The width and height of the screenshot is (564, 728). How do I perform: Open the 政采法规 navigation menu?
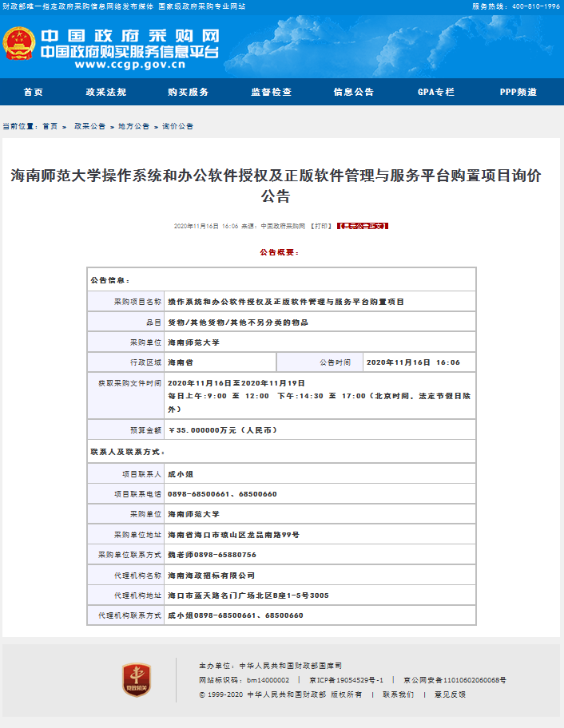click(106, 92)
